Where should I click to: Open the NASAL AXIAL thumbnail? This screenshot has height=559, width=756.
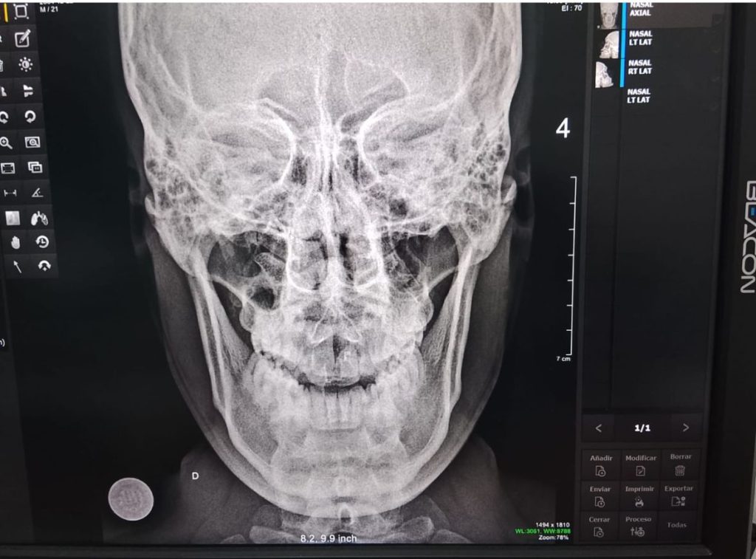click(608, 15)
